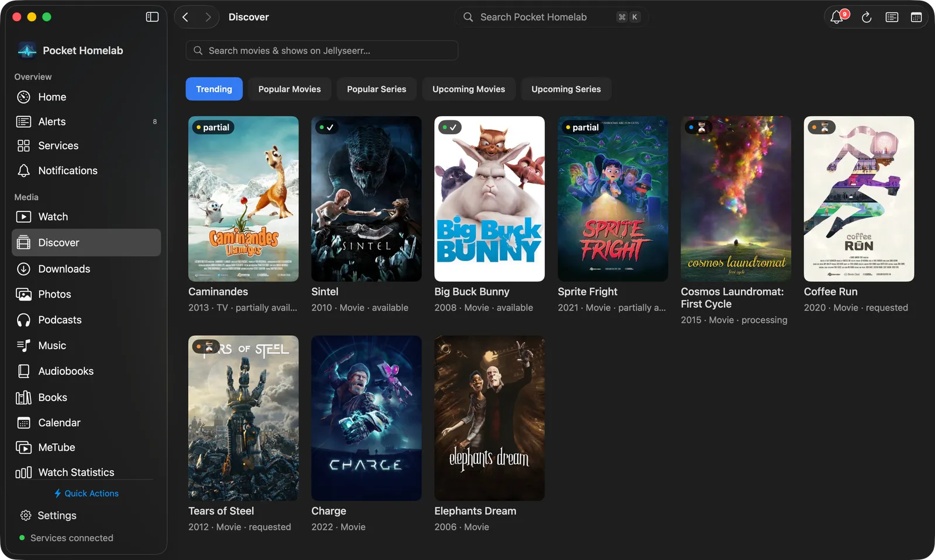
Task: Open the Sintel poster
Action: (x=366, y=199)
